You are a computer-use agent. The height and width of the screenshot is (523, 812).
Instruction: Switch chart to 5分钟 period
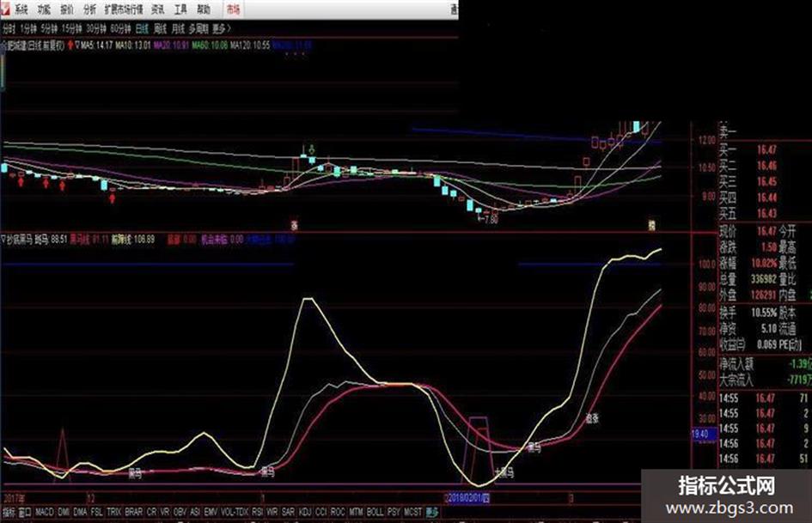(49, 28)
